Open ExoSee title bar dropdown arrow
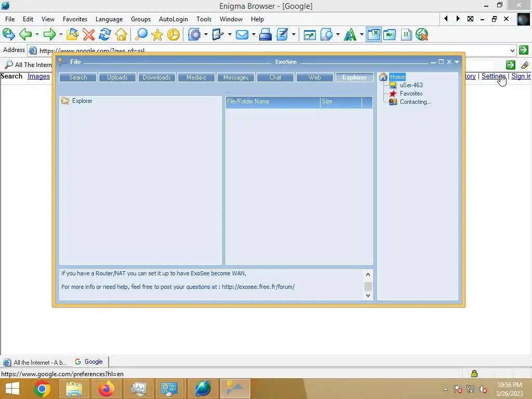The image size is (532, 399). click(457, 62)
